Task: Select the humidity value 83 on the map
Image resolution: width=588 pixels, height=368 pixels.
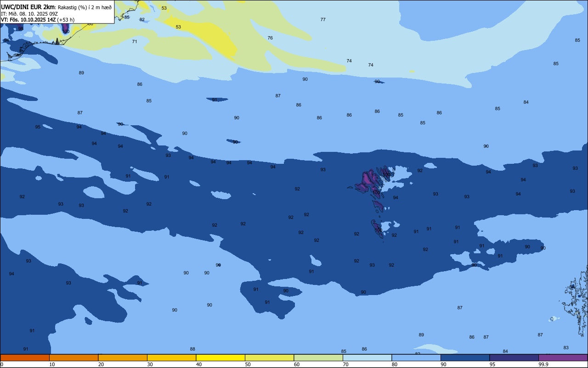Action: (566, 347)
